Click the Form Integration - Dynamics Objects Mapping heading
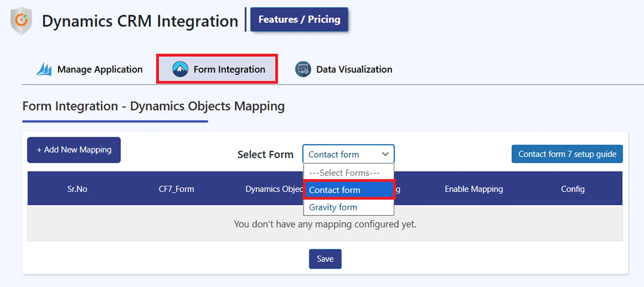This screenshot has height=287, width=644. pyautogui.click(x=153, y=106)
